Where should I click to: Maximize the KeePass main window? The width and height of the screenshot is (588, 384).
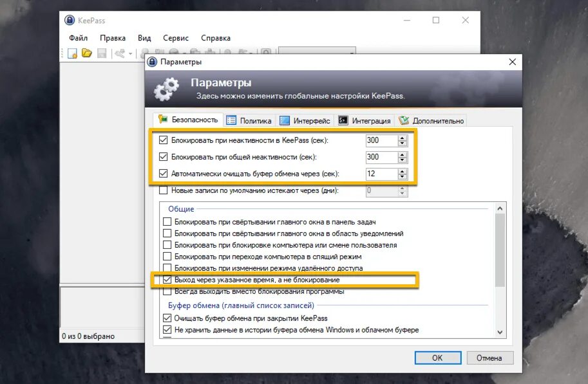(436, 20)
